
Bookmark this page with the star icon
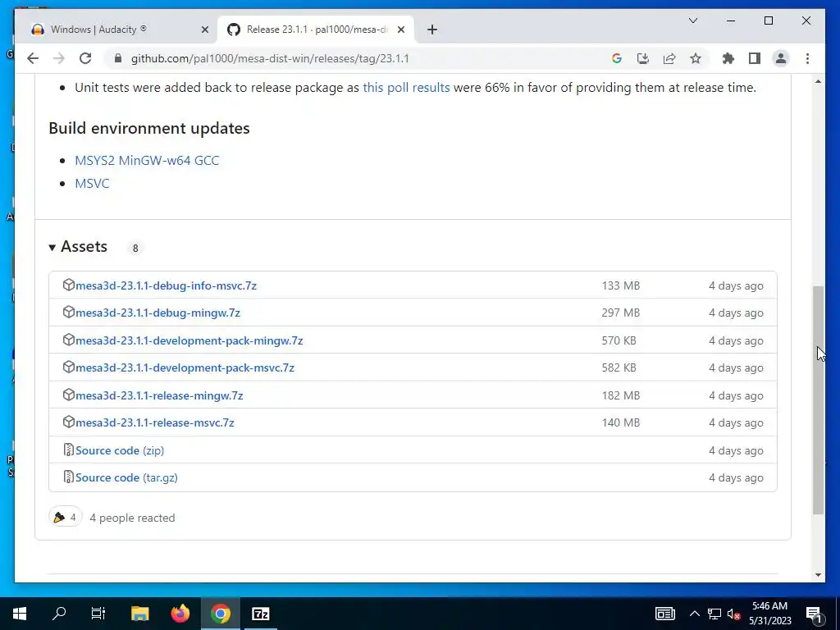coord(696,58)
